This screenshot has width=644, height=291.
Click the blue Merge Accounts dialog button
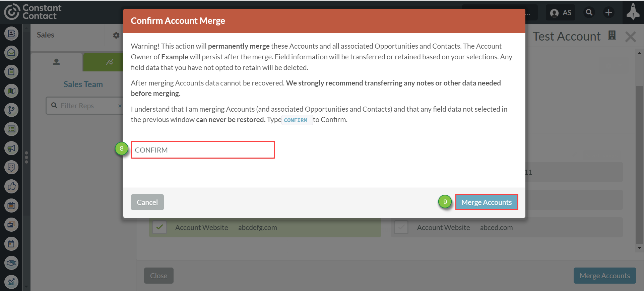click(x=486, y=202)
